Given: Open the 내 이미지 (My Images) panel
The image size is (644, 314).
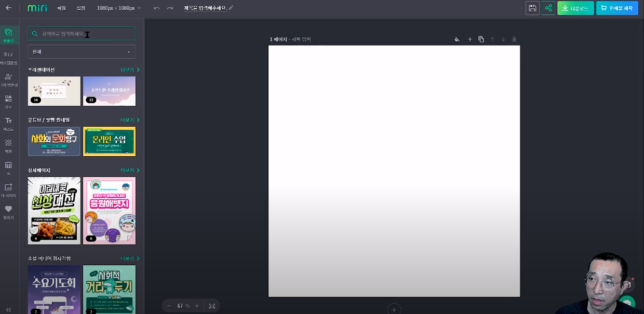Looking at the screenshot, I should pyautogui.click(x=9, y=192).
